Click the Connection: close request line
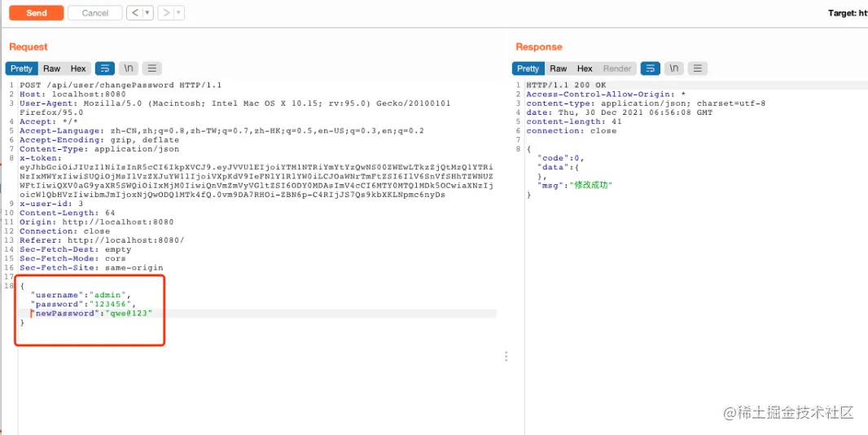Image resolution: width=868 pixels, height=435 pixels. pos(65,231)
